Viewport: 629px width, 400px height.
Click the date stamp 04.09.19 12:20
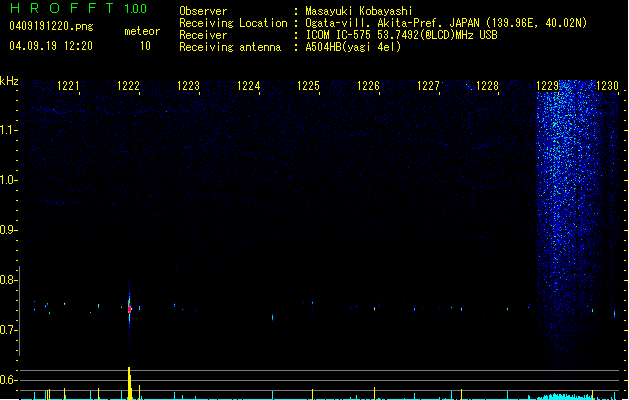51,46
